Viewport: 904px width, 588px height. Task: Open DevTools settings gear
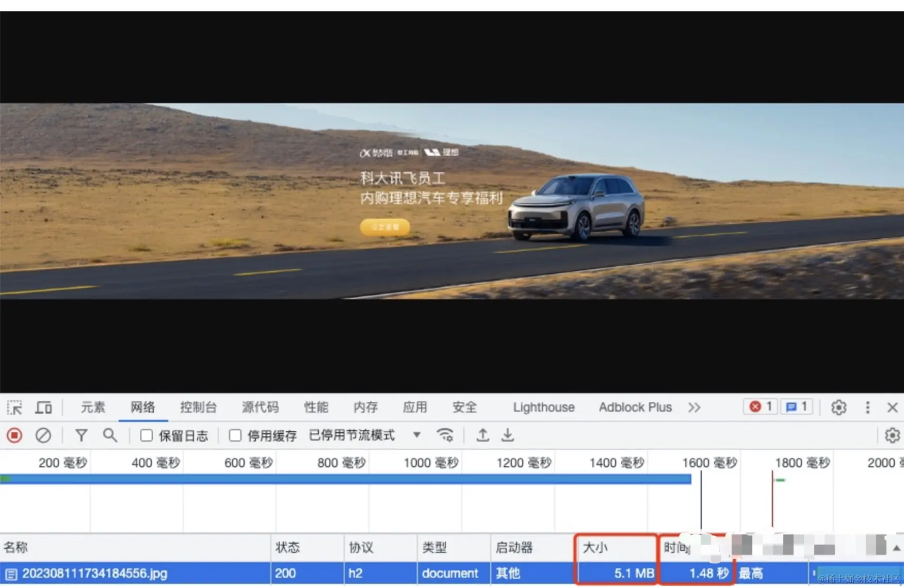(x=839, y=407)
